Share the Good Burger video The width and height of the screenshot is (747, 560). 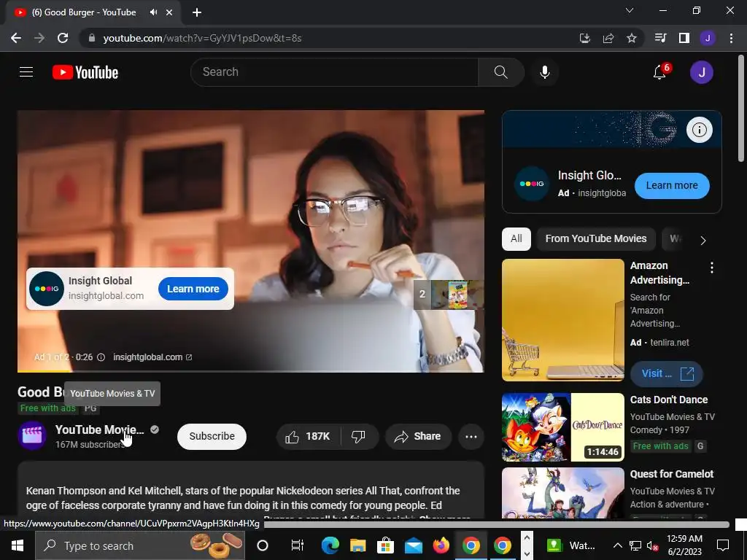pyautogui.click(x=418, y=436)
